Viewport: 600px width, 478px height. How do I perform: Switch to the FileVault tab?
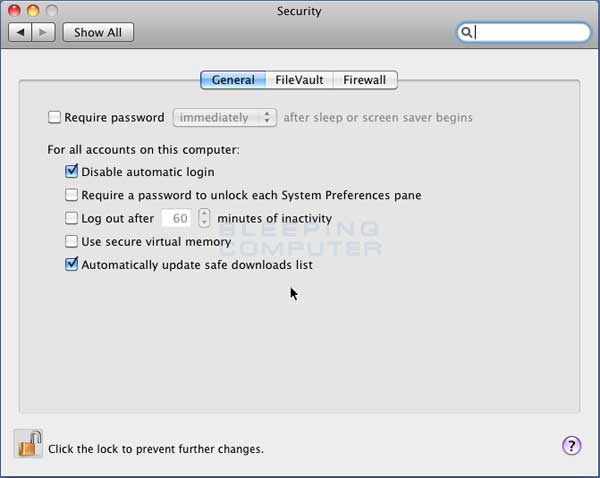click(x=299, y=80)
